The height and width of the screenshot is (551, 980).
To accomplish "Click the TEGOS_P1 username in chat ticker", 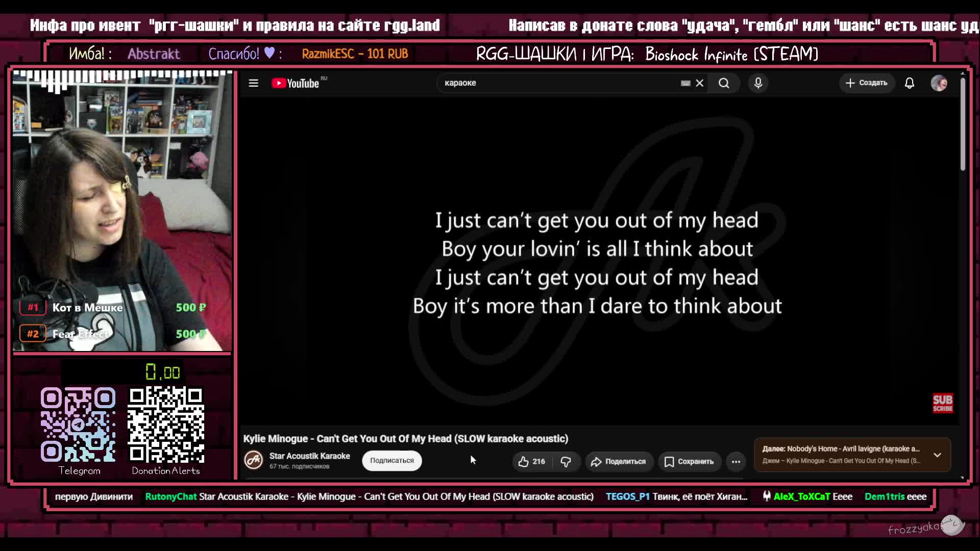I will [627, 496].
